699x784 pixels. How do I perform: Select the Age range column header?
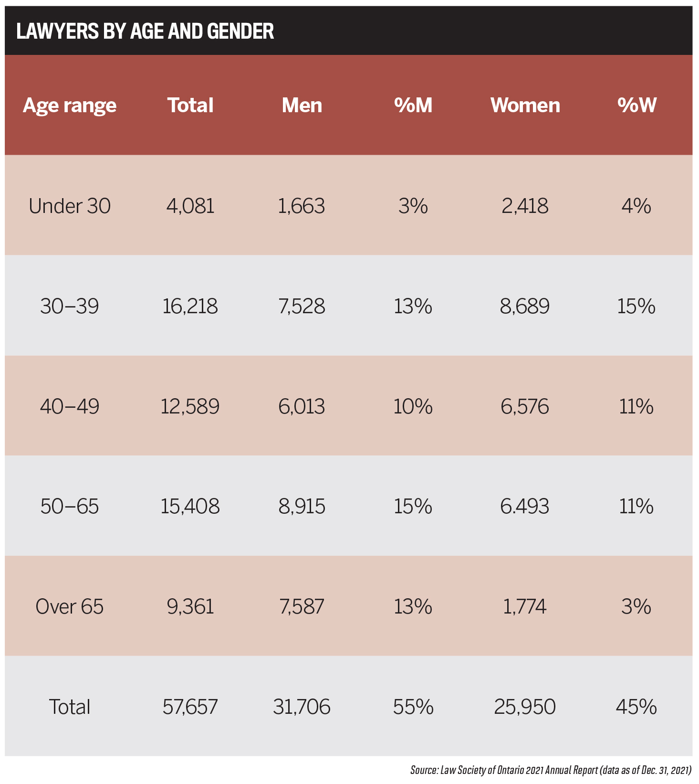(x=70, y=106)
